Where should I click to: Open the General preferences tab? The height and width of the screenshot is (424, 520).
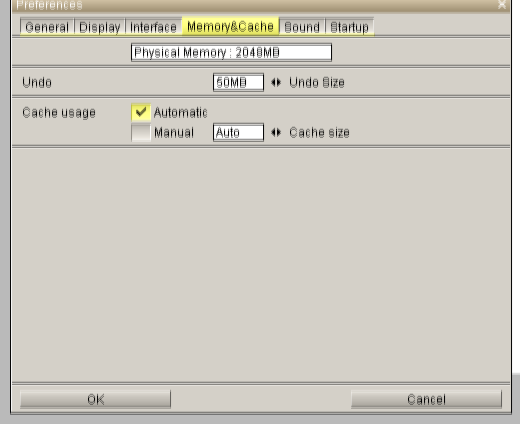click(47, 27)
